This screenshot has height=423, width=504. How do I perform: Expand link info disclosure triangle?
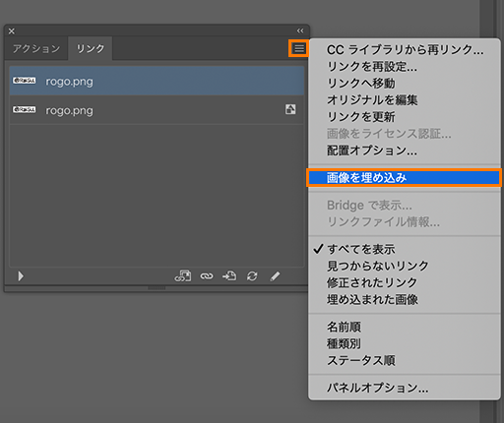[21, 276]
